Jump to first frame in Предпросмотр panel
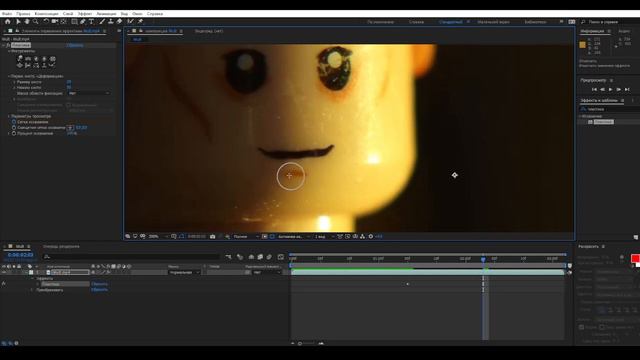The image size is (640, 360). (x=594, y=89)
